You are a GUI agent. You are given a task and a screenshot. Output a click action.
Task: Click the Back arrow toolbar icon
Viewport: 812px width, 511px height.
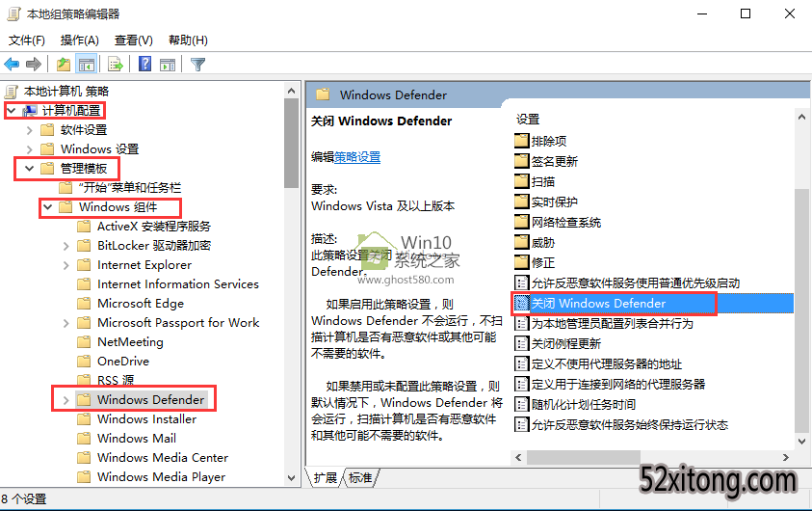[x=12, y=65]
